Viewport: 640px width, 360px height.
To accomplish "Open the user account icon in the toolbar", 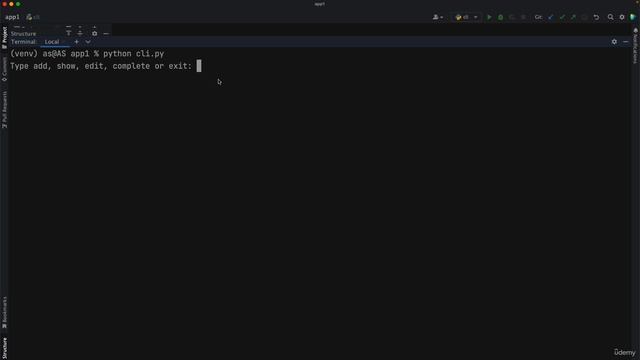I will (x=438, y=17).
